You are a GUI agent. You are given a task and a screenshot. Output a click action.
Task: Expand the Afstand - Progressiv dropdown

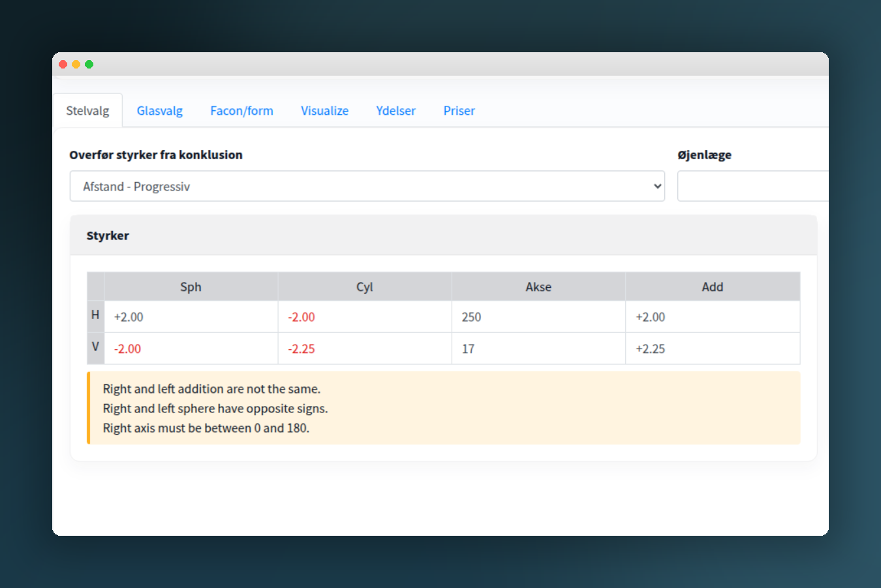coord(367,187)
